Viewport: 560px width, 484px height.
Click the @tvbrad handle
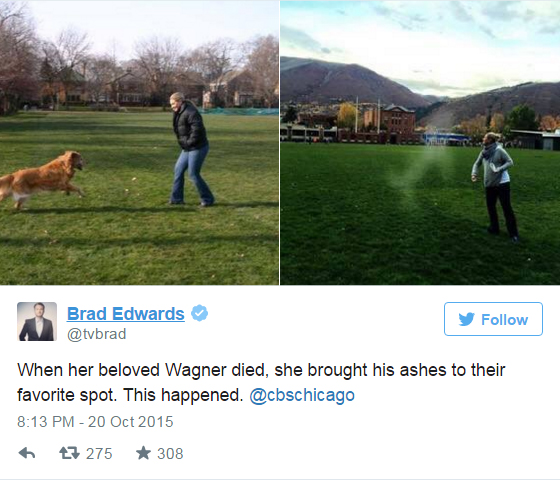[x=97, y=334]
